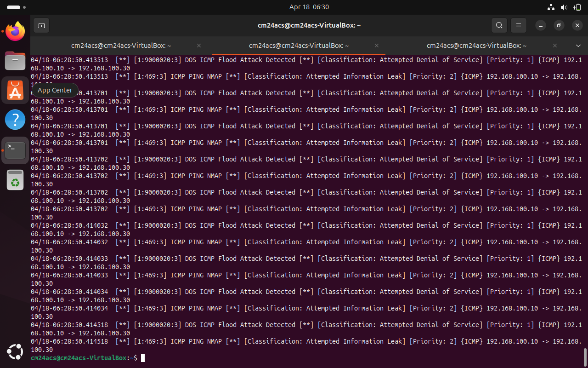The image size is (588, 368).
Task: Open Firefox from the dock
Action: pos(15,31)
